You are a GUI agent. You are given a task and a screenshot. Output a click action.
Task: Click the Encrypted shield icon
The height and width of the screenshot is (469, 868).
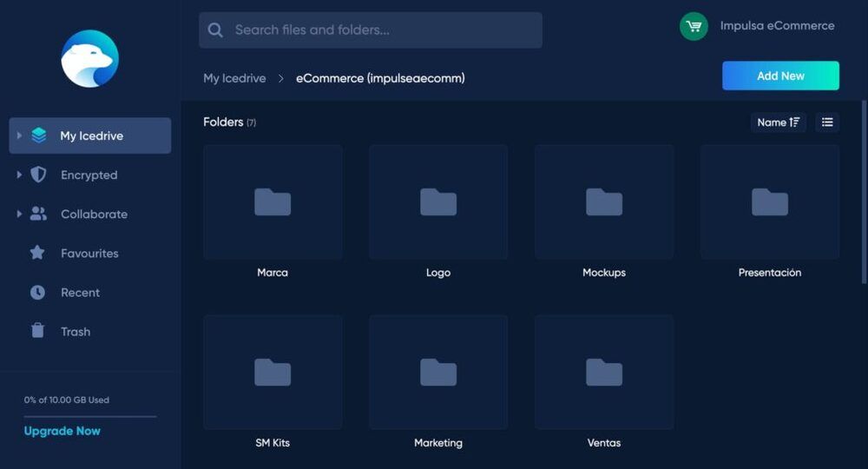pos(38,175)
